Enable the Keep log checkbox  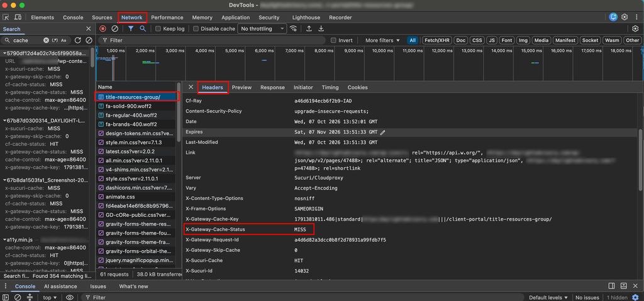pyautogui.click(x=158, y=29)
